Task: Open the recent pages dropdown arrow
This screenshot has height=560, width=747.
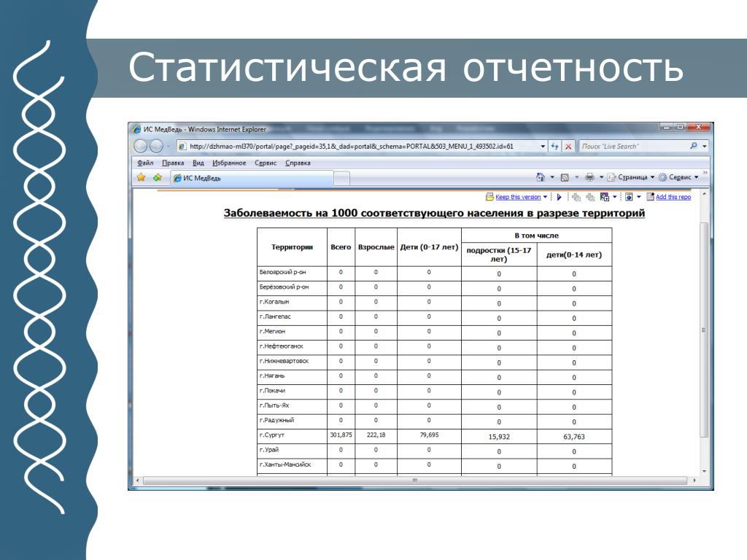Action: (169, 146)
